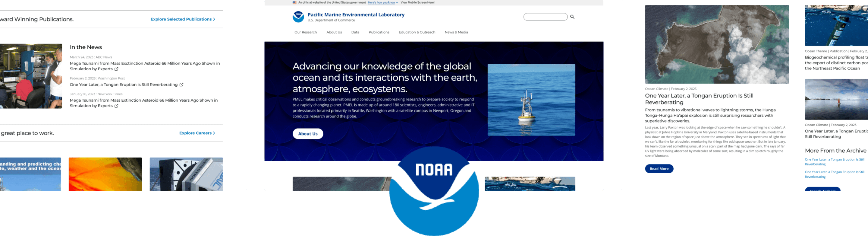Click the "In the News" heading
Image resolution: width=868 pixels, height=236 pixels.
coord(86,47)
